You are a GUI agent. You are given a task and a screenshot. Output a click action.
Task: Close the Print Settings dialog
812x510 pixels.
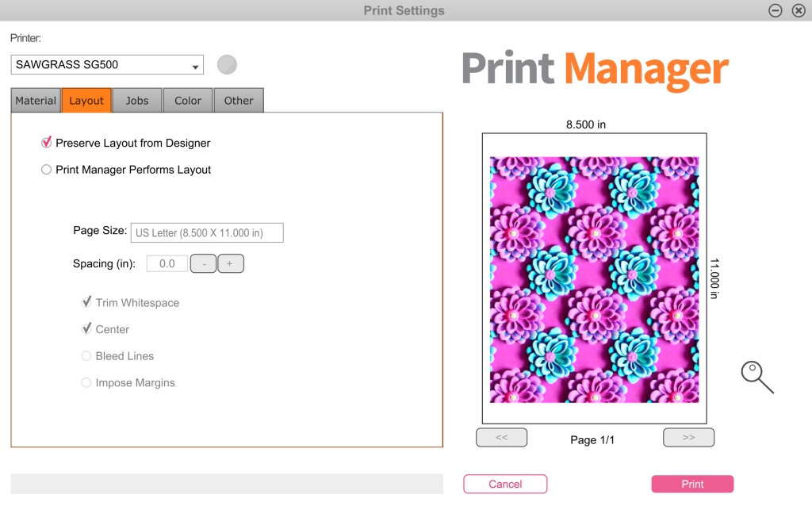(x=798, y=10)
